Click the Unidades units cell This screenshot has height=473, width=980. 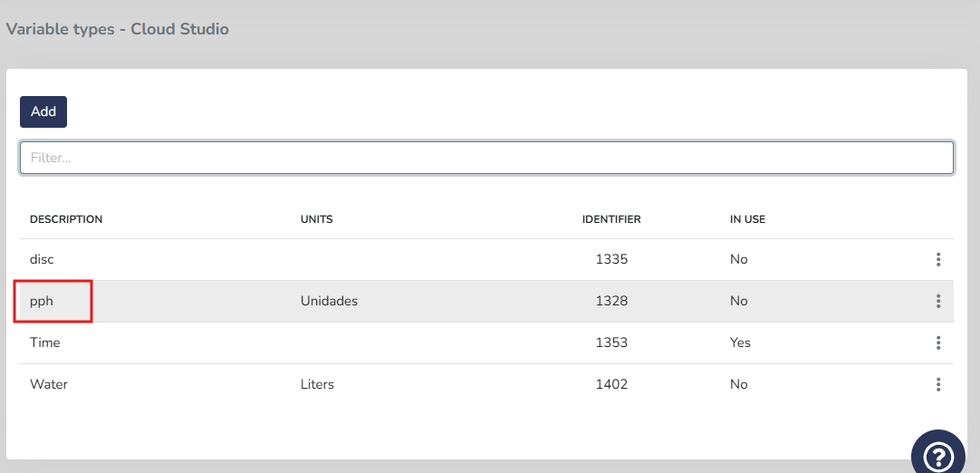[329, 301]
